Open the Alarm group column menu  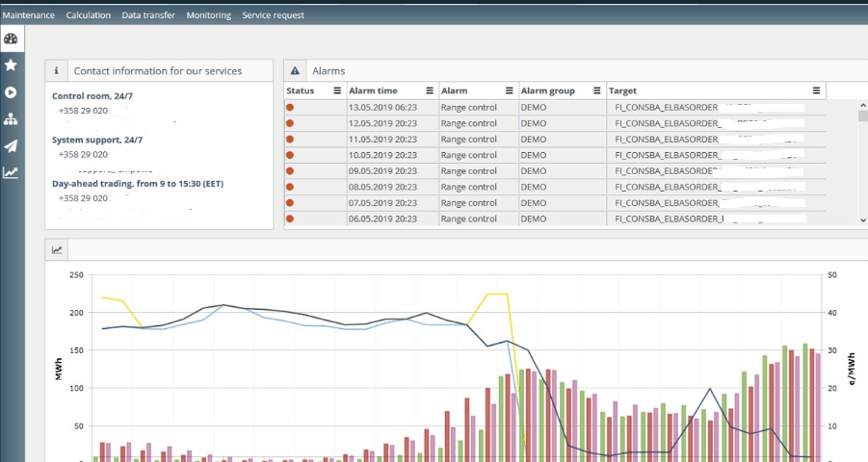(596, 90)
